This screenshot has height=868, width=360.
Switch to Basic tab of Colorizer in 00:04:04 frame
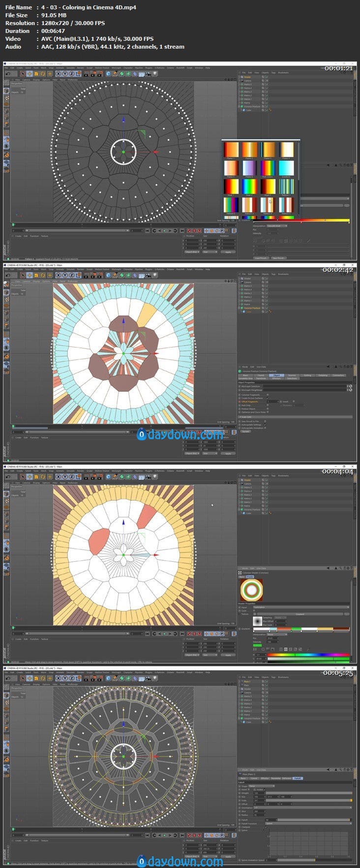[x=241, y=577]
